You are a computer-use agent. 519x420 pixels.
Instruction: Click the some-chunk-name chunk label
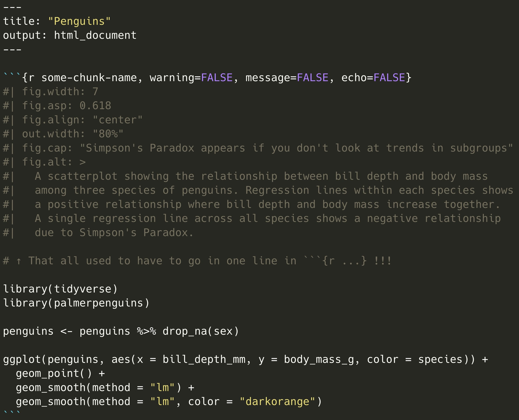[x=89, y=78]
